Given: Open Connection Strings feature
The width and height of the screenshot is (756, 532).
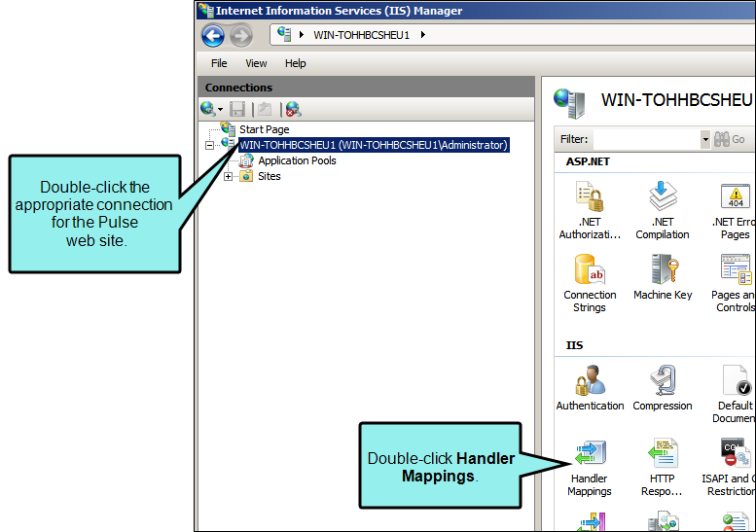Looking at the screenshot, I should click(x=590, y=284).
